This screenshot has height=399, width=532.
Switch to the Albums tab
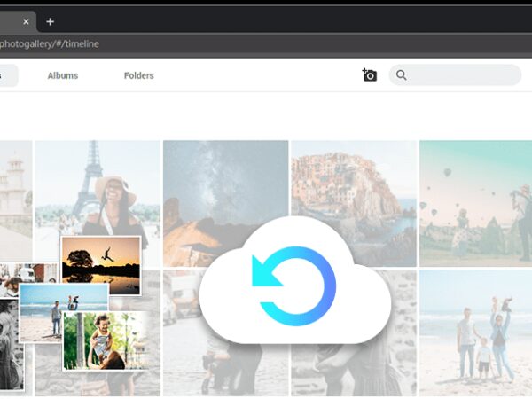(x=63, y=75)
